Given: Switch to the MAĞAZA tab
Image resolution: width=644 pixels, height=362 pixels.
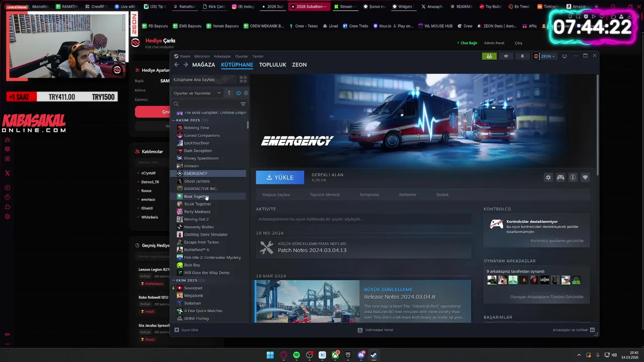Looking at the screenshot, I should point(203,64).
